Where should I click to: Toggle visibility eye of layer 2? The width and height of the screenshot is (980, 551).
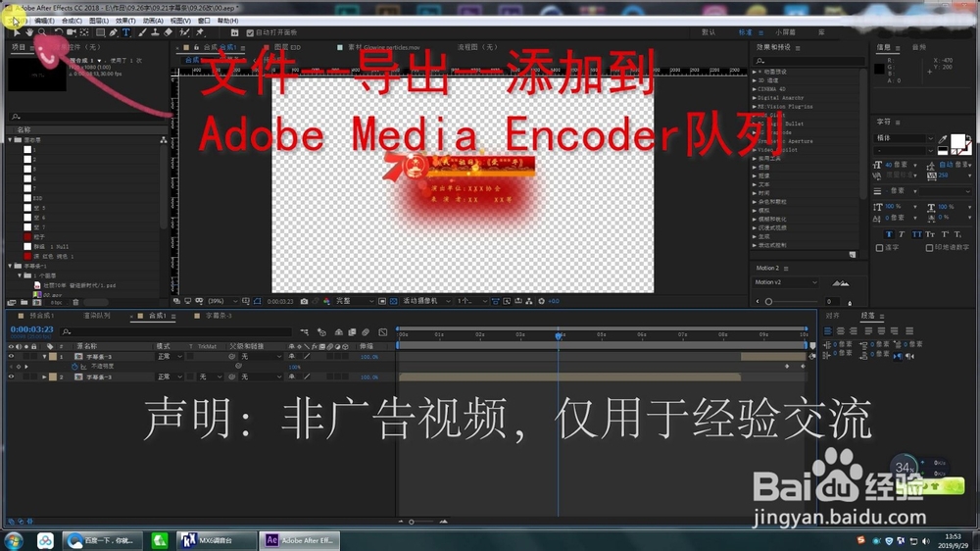(x=11, y=377)
